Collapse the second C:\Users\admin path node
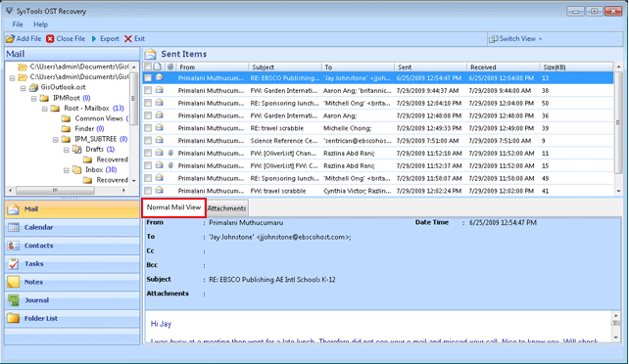This screenshot has height=364, width=629. click(13, 77)
